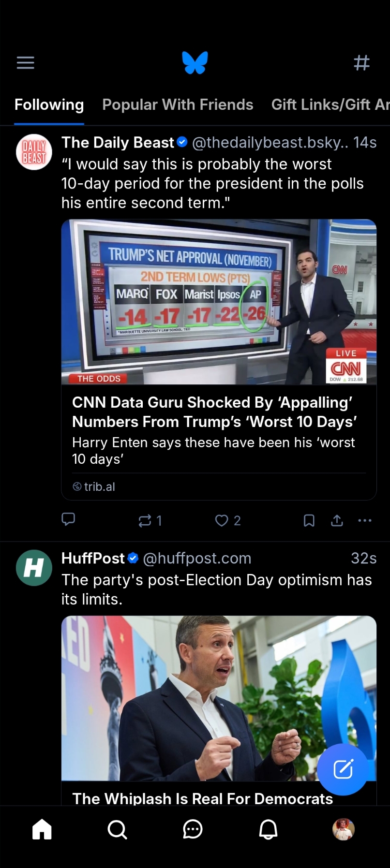Open The Daily Beast avatar
This screenshot has width=390, height=868.
tap(34, 152)
